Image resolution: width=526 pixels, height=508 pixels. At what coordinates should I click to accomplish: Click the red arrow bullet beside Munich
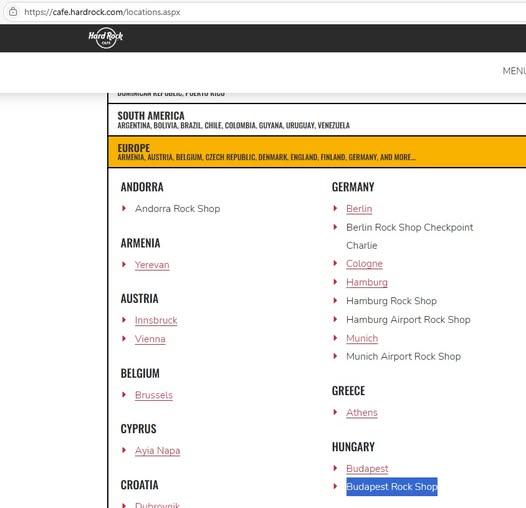(x=335, y=338)
